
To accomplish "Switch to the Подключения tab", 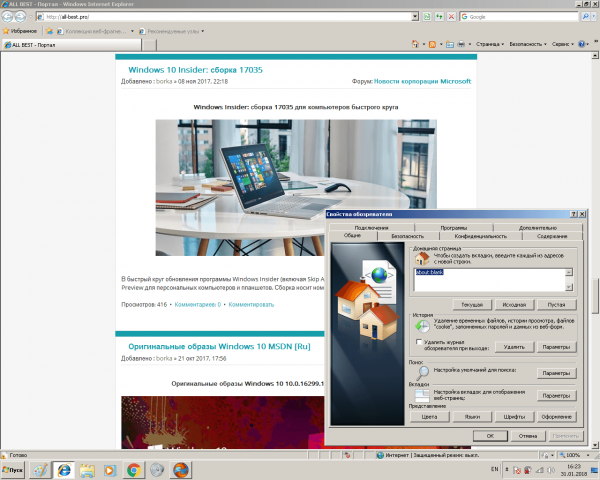I will coord(371,228).
